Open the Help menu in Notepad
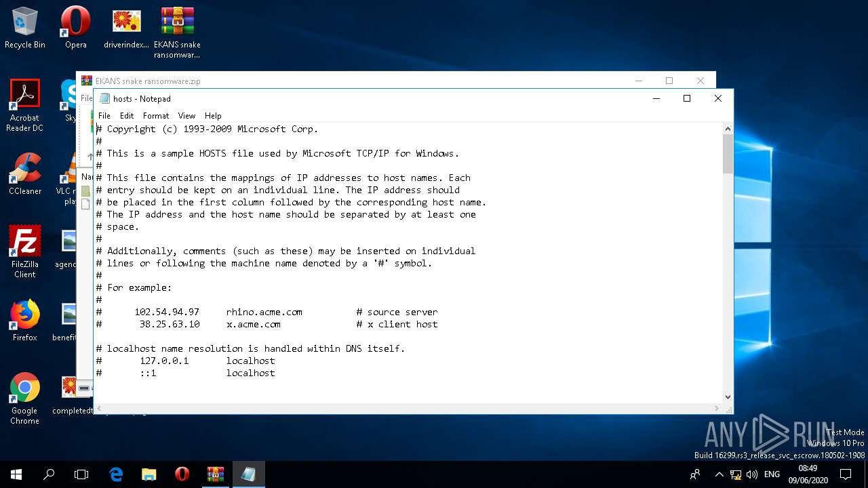Screen dimensions: 868x488 (213, 116)
